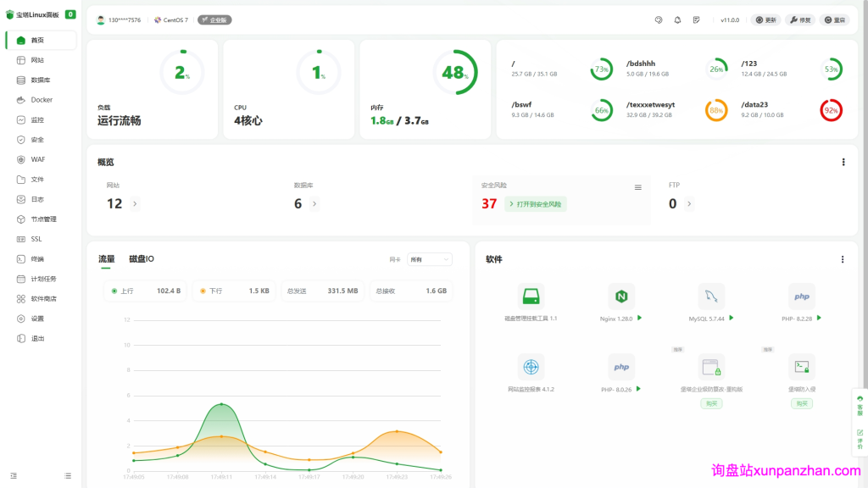868x488 pixels.
Task: Open the 网卡 network card dropdown
Action: pyautogui.click(x=430, y=259)
